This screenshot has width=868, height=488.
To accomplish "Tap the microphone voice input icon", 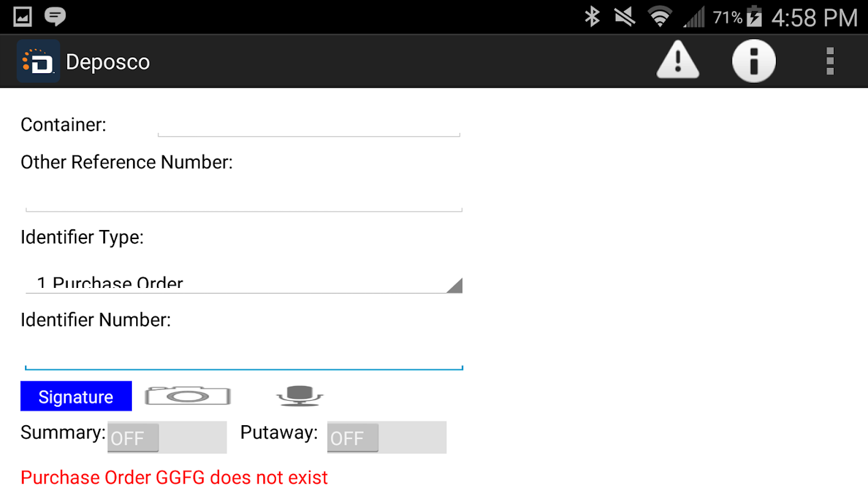I will 300,396.
